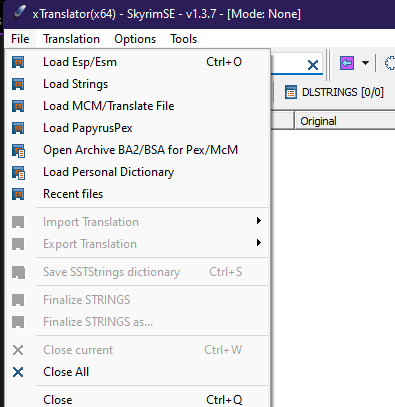The height and width of the screenshot is (407, 395).
Task: Choose Open Archive BA2/BSA for Pex/McM
Action: pyautogui.click(x=137, y=150)
